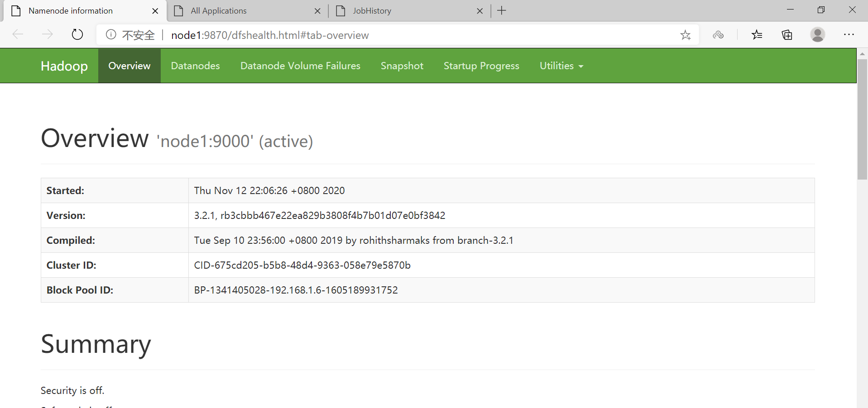
Task: Add this page to favorites star
Action: (x=685, y=35)
